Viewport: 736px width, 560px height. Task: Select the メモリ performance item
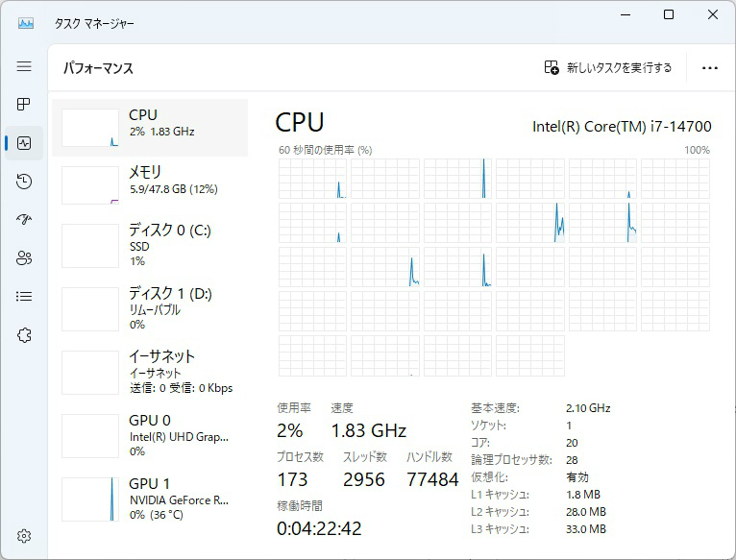tap(149, 184)
